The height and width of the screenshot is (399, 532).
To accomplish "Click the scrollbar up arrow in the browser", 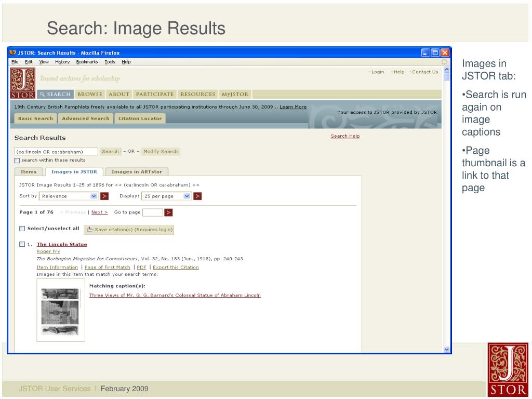I will [446, 69].
